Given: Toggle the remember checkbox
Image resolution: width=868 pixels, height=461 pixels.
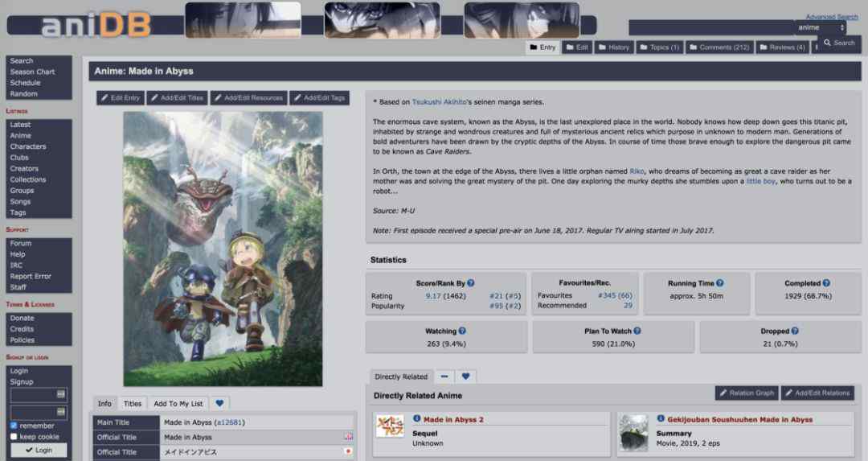Looking at the screenshot, I should click(x=14, y=426).
